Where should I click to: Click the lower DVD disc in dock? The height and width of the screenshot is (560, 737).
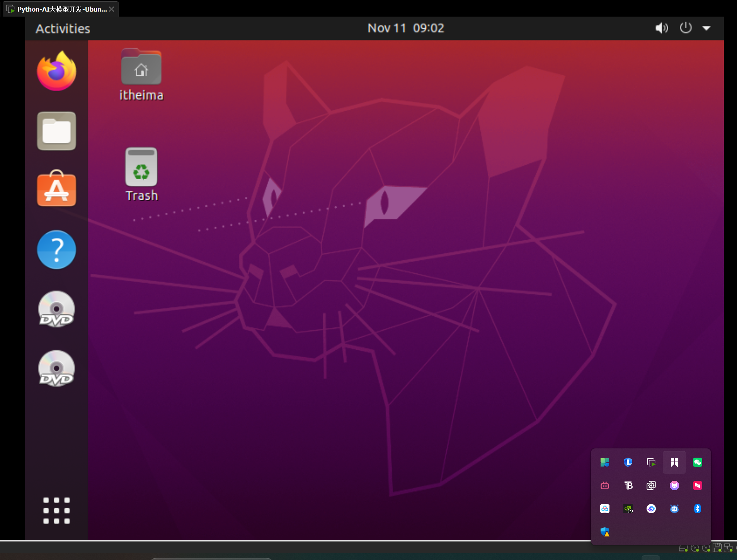56,368
